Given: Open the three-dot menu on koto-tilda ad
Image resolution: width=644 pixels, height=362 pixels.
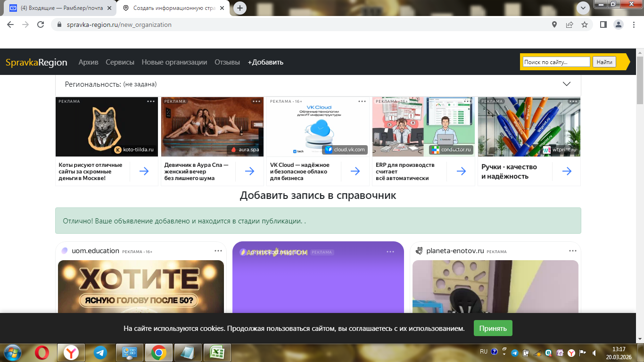Looking at the screenshot, I should click(151, 101).
